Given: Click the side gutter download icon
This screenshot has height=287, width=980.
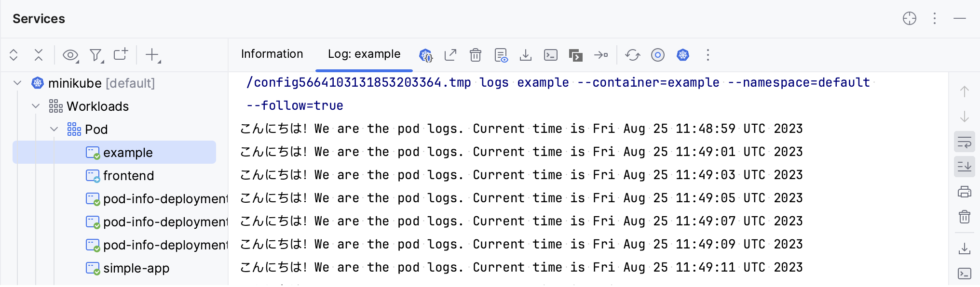Looking at the screenshot, I should (965, 248).
